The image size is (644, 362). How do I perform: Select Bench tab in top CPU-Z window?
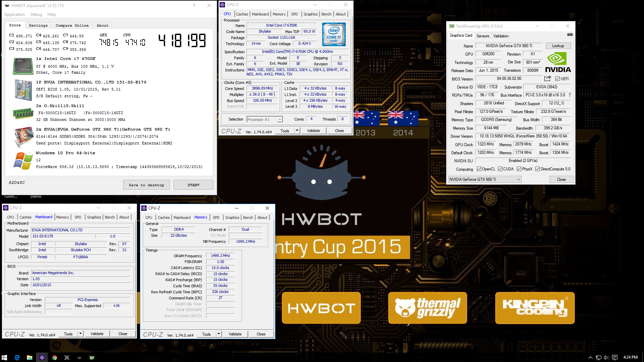tap(326, 14)
